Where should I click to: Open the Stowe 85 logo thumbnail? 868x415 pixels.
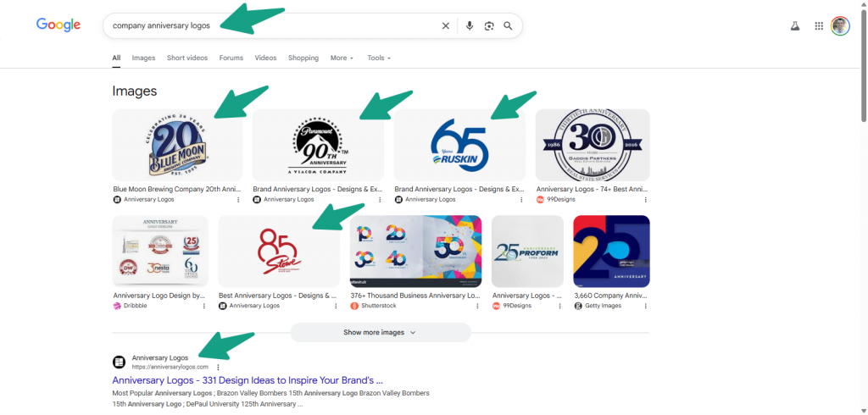279,252
